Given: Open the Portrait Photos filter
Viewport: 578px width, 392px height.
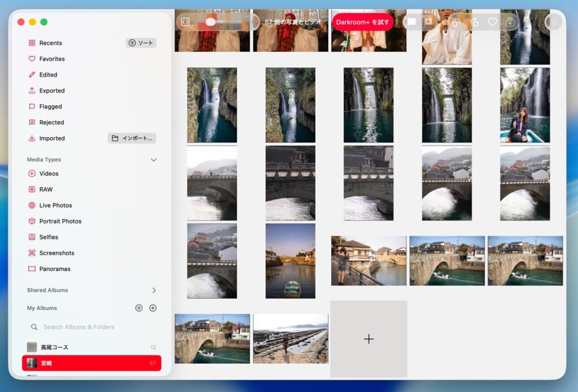Looking at the screenshot, I should (x=60, y=221).
